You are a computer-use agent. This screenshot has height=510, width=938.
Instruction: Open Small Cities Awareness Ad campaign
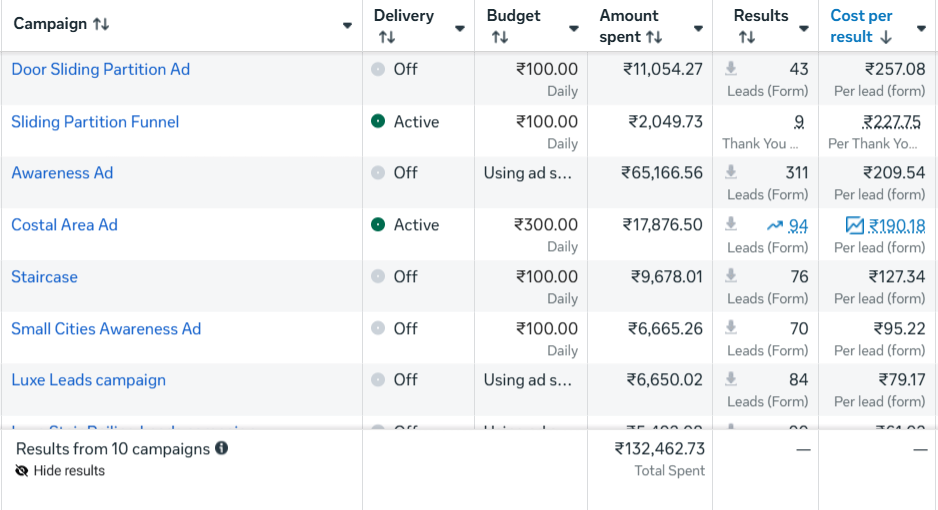coord(106,329)
